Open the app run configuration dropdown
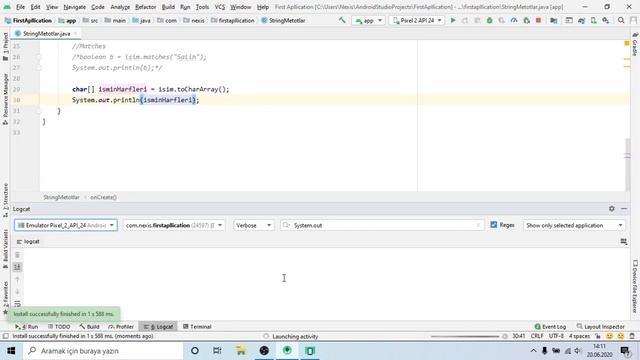The width and height of the screenshot is (640, 360). click(369, 20)
